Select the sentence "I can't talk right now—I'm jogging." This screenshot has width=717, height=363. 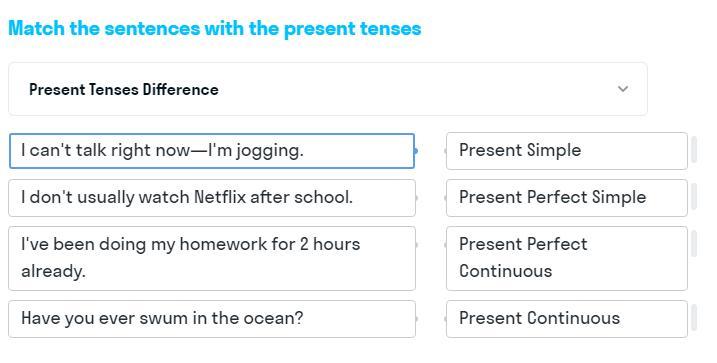pyautogui.click(x=212, y=151)
